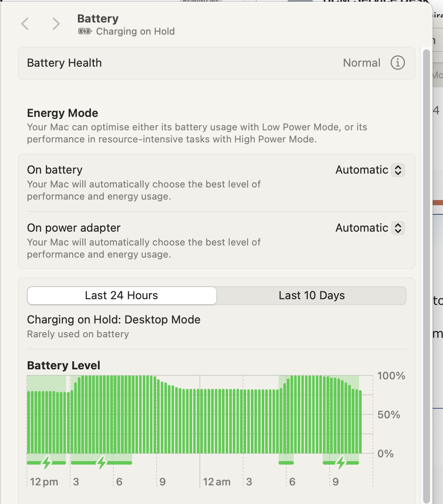
Task: Select the Last 24 Hours tab
Action: [122, 295]
